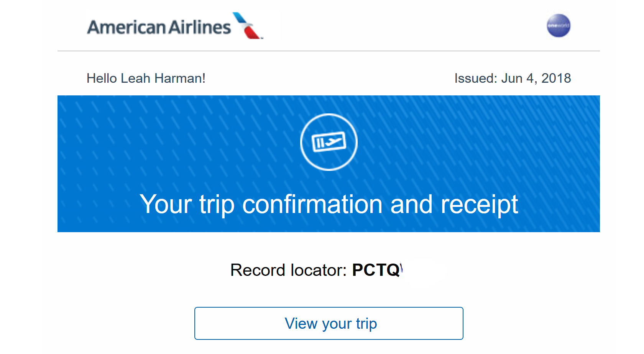Screen dimensions: 644x354
Task: Click the American Airlines wordmark text
Action: click(x=159, y=27)
